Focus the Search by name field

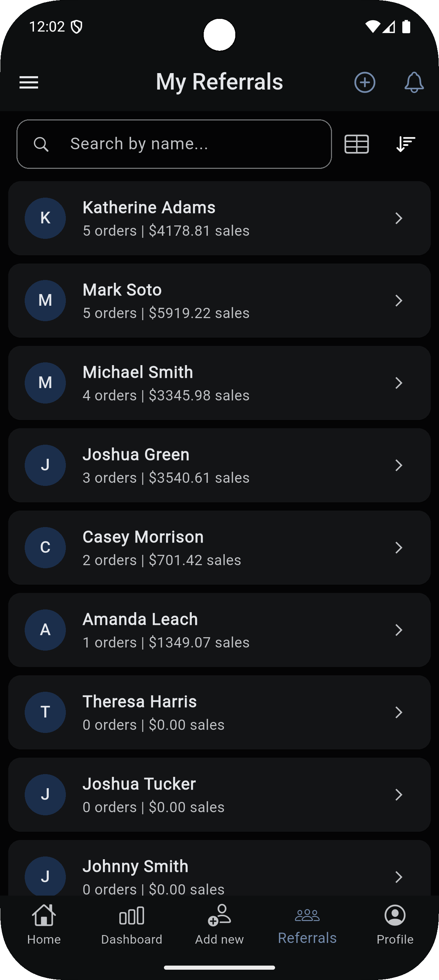[190, 144]
